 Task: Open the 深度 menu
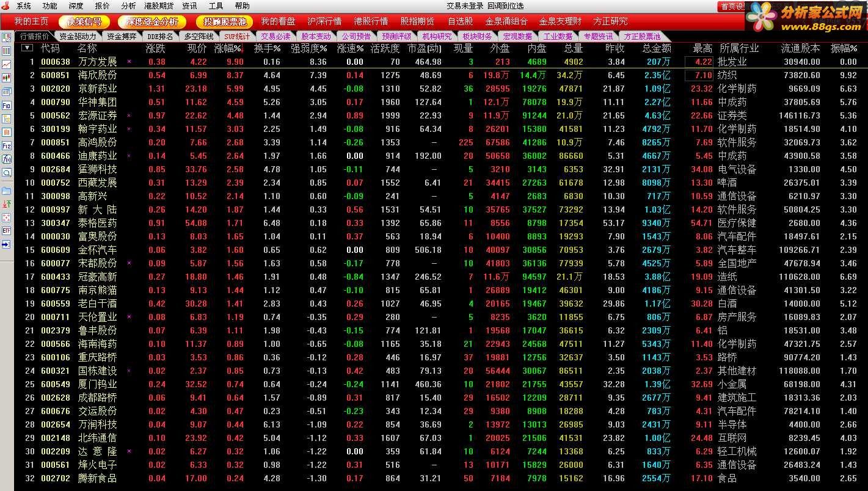pos(76,6)
